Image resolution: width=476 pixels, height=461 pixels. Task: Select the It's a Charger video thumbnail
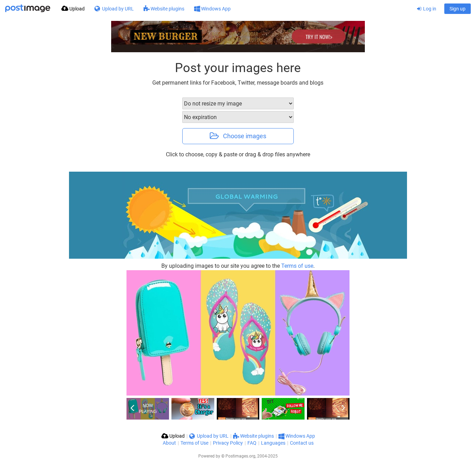(x=193, y=409)
